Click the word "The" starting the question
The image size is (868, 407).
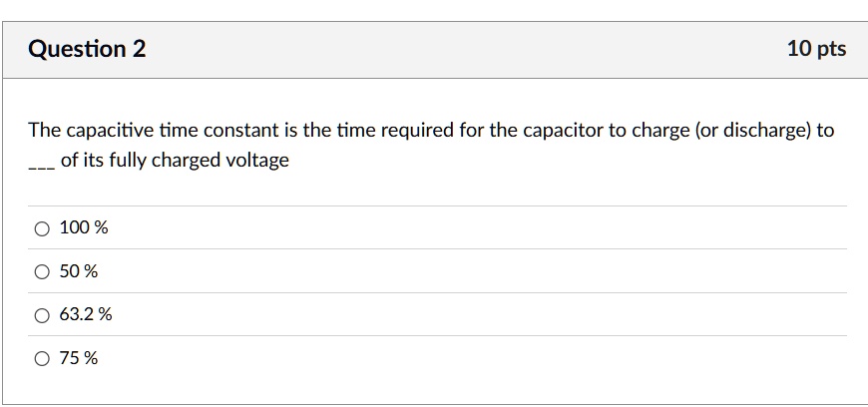45,131
